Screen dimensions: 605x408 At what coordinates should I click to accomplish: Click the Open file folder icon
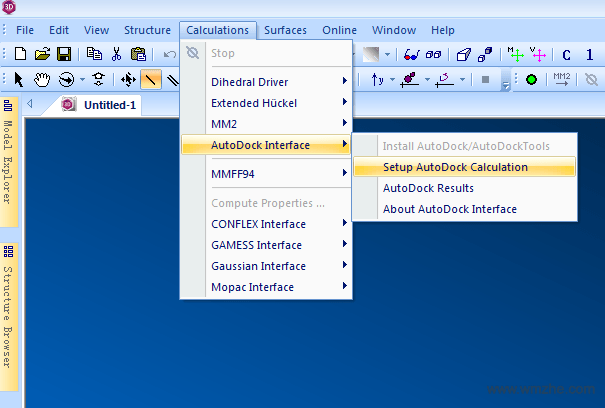point(42,54)
